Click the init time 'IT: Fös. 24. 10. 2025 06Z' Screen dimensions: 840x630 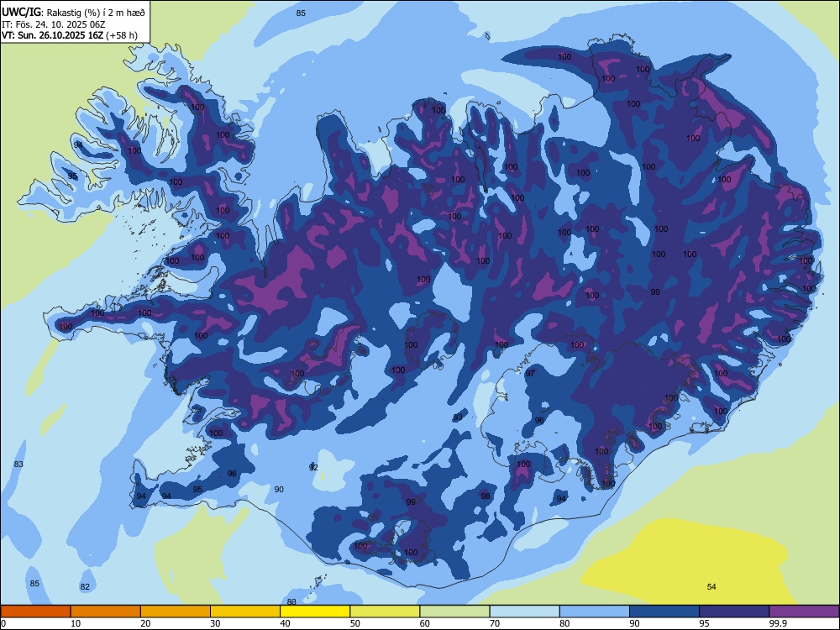(53, 24)
